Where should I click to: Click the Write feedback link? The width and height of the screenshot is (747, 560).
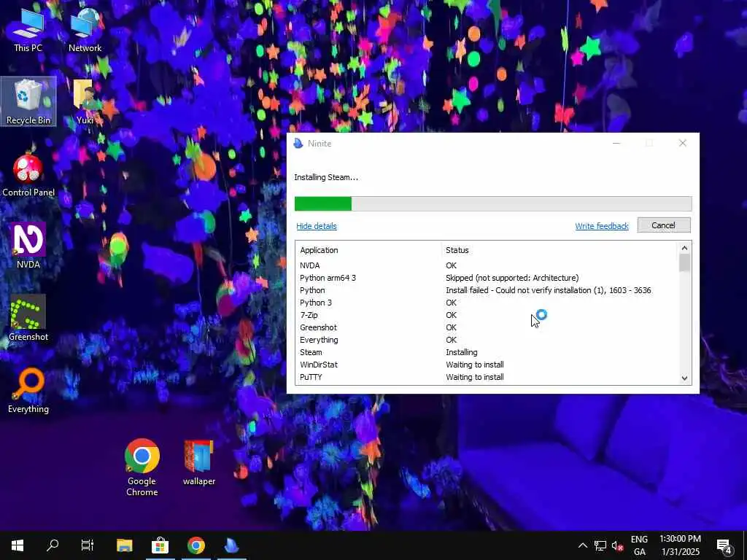point(602,226)
